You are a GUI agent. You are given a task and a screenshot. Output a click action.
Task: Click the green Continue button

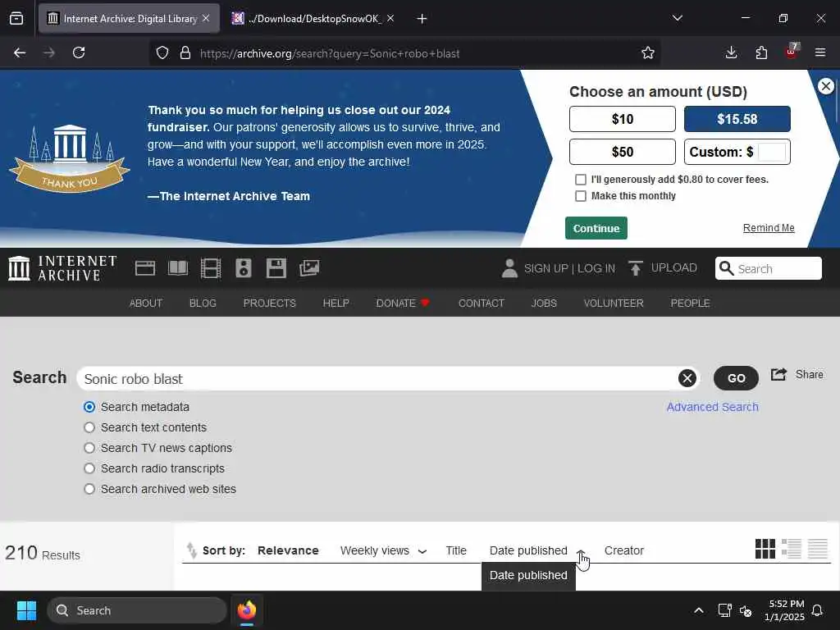point(596,228)
